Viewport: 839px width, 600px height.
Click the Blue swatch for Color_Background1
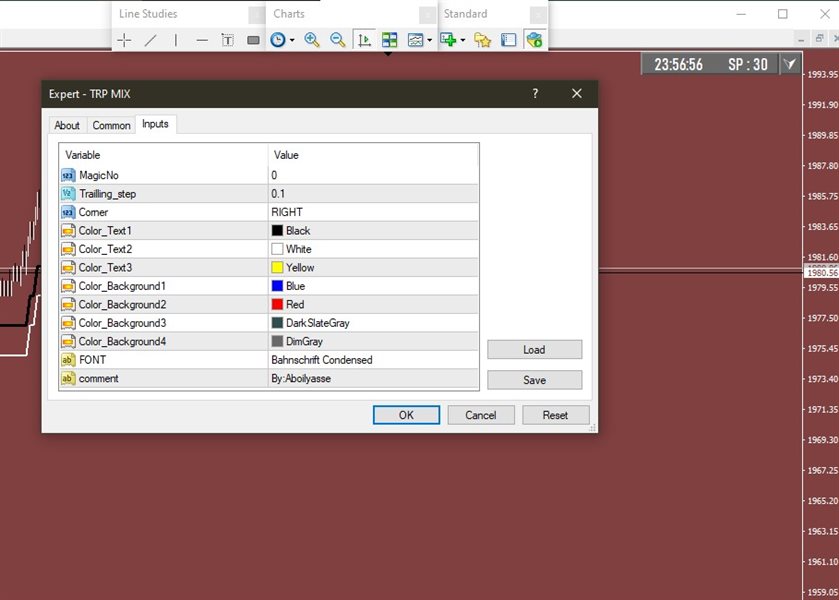278,286
